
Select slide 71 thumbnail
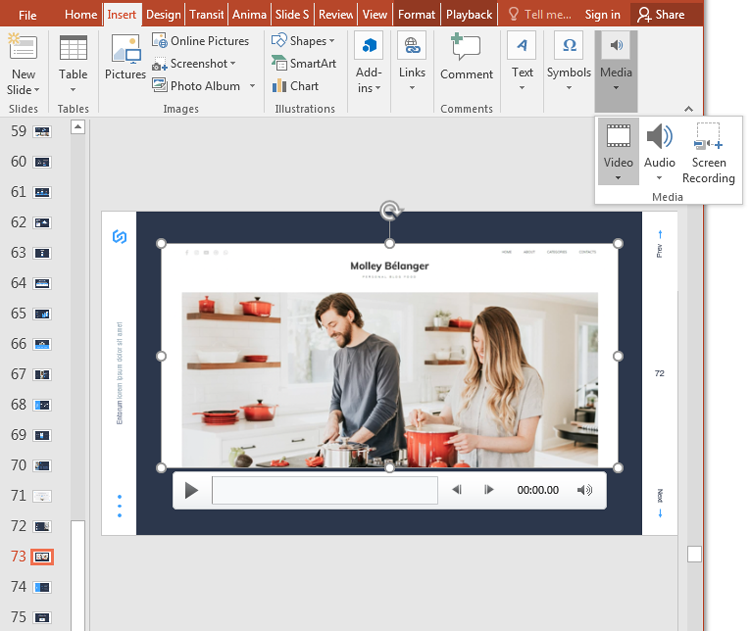(42, 496)
